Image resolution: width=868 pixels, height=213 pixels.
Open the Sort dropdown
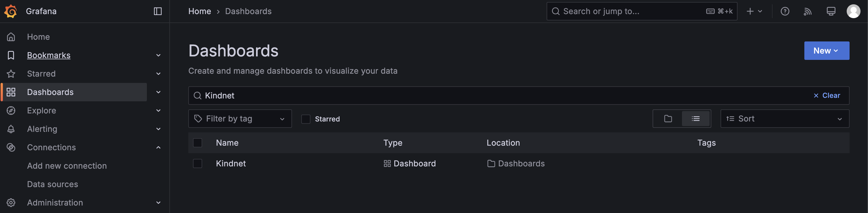click(x=784, y=119)
